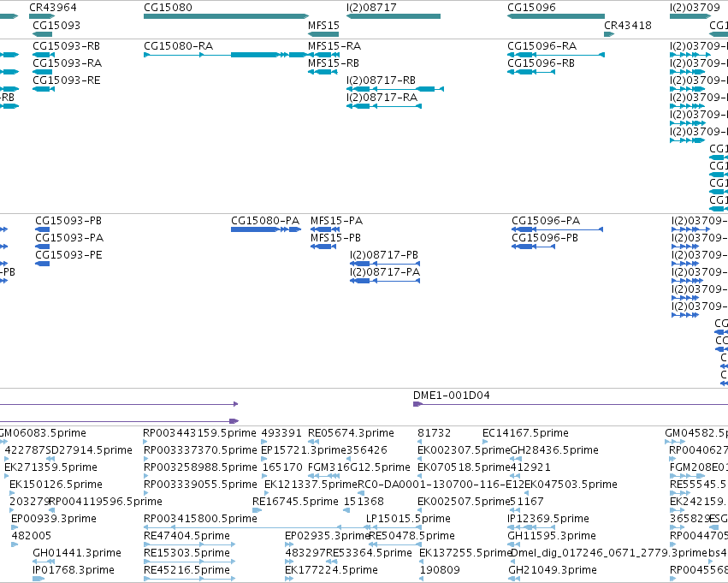Select EST RP003258988.5prime
The width and height of the screenshot is (728, 583).
[x=200, y=467]
